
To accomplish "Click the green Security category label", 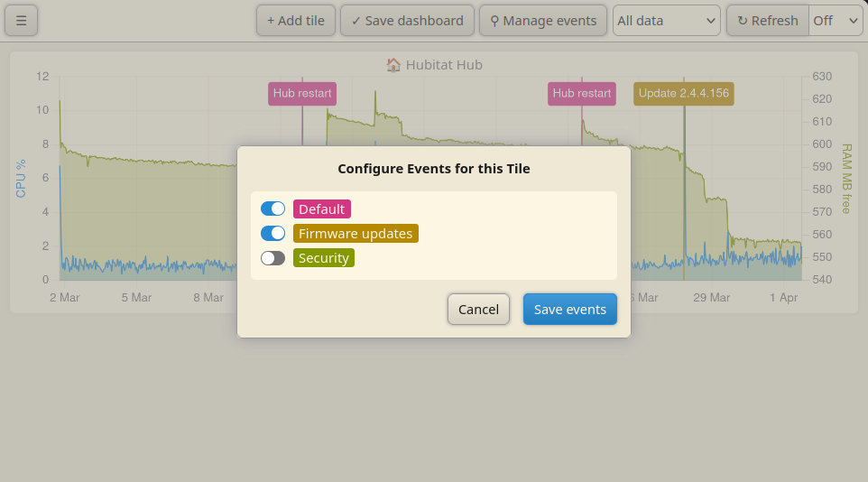I will [x=324, y=257].
